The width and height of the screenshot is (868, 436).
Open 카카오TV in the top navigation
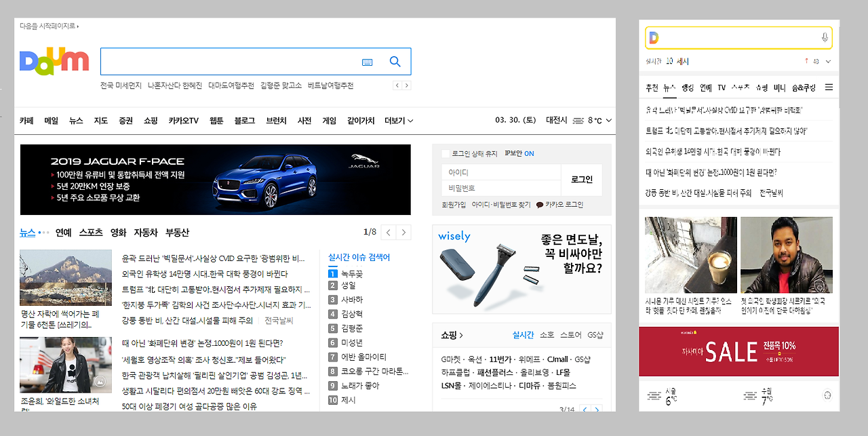184,121
